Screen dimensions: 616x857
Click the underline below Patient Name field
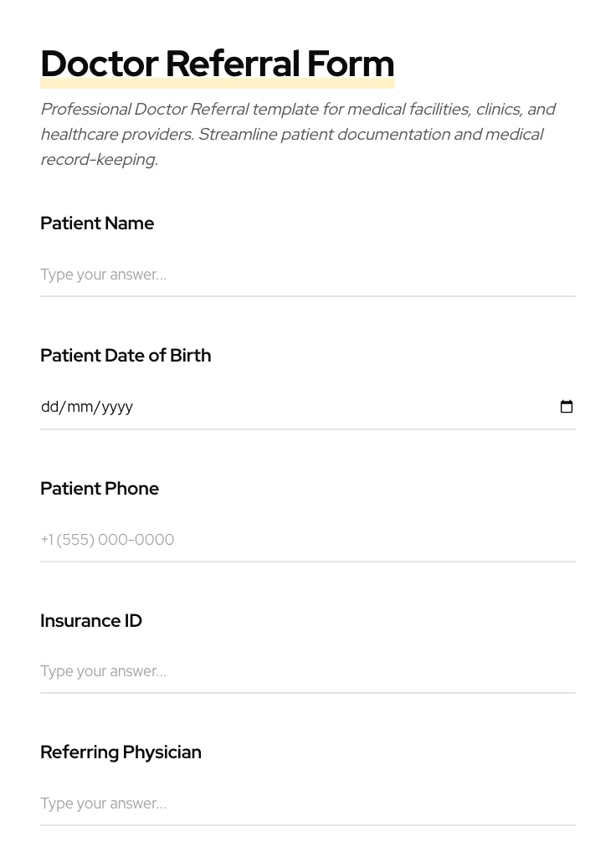pyautogui.click(x=308, y=295)
